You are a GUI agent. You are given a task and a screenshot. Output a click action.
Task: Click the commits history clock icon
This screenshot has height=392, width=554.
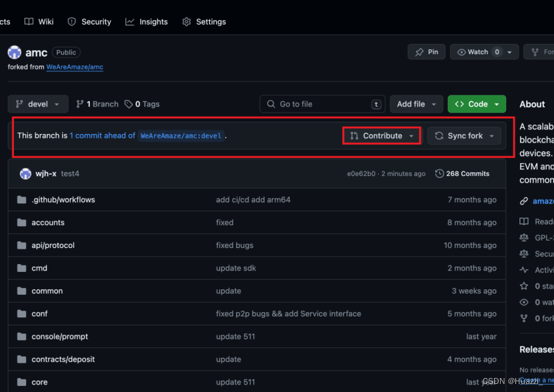[439, 173]
